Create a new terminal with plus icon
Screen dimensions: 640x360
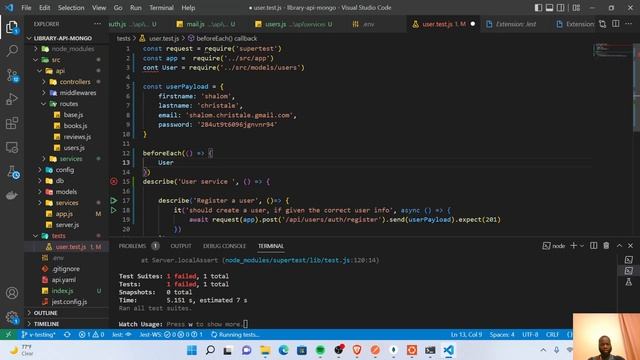coord(573,246)
